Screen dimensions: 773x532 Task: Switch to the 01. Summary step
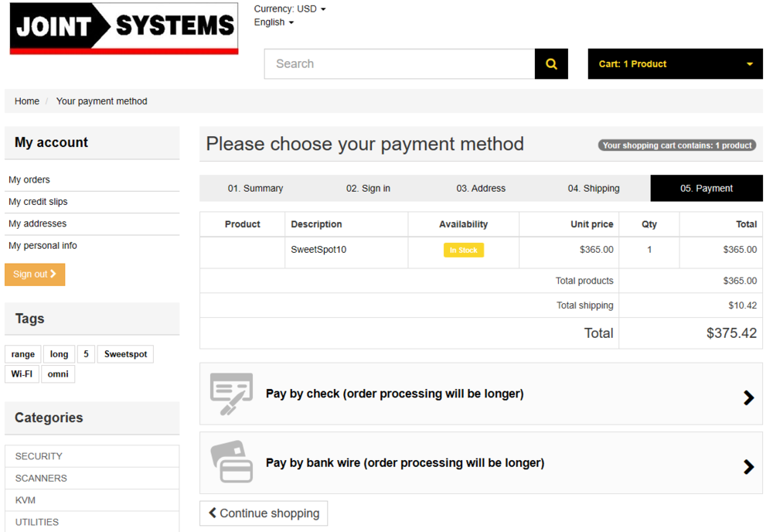(x=255, y=188)
